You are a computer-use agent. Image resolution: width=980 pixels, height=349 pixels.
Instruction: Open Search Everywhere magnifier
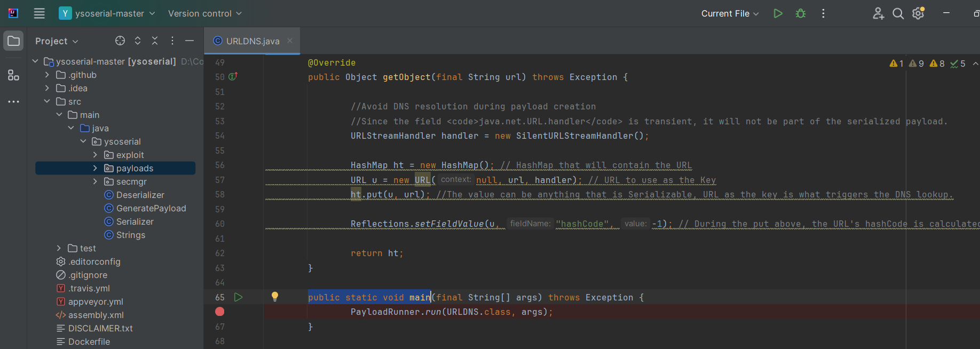pyautogui.click(x=898, y=13)
